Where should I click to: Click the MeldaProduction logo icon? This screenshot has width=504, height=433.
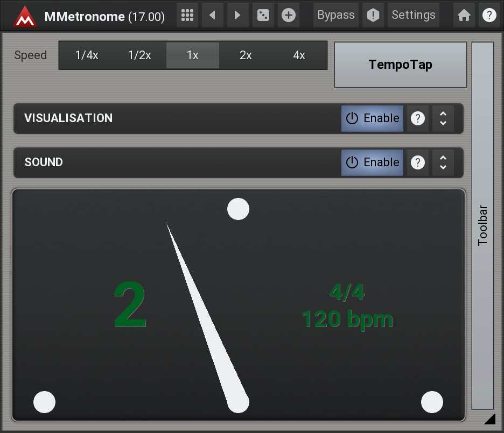(25, 16)
